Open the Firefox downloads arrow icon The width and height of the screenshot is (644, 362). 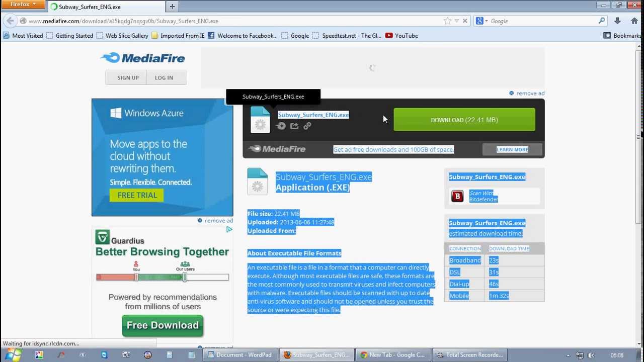(617, 21)
